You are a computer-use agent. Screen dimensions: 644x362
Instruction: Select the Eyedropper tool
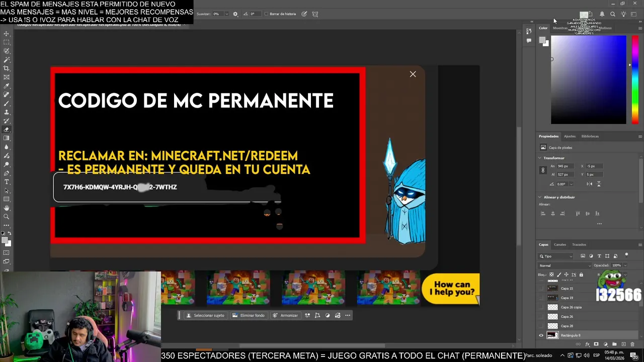click(7, 86)
